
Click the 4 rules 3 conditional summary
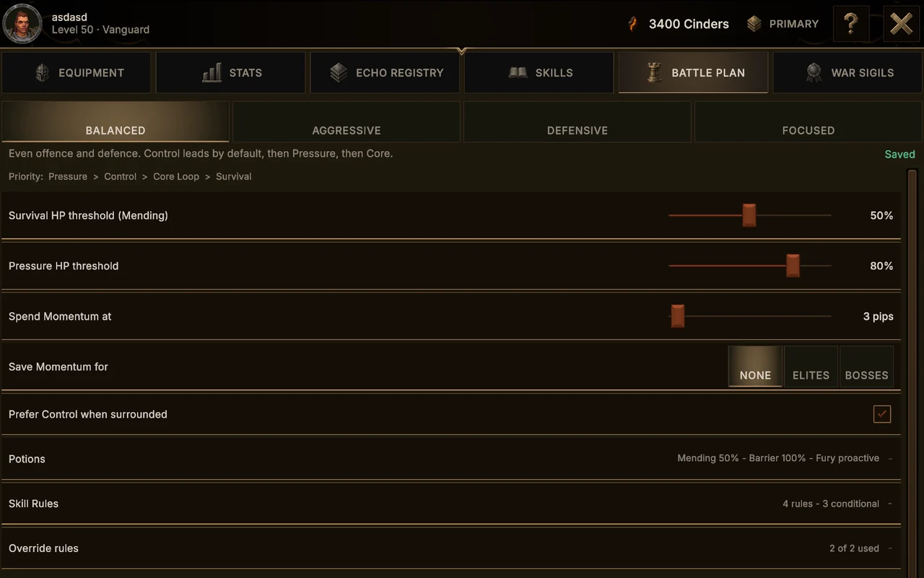(831, 504)
